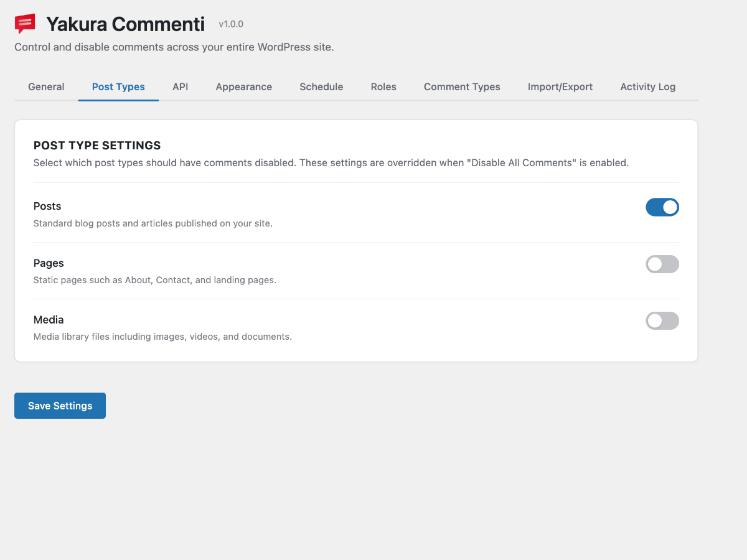Open the Schedule tab
Viewport: 747px width, 560px height.
[321, 86]
